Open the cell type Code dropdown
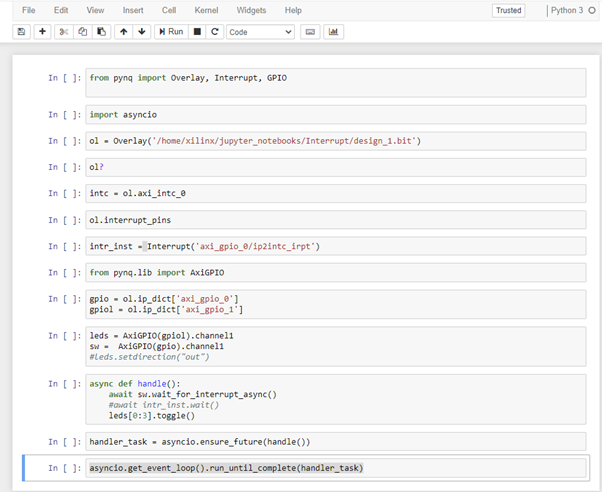This screenshot has width=602, height=492. pos(260,32)
